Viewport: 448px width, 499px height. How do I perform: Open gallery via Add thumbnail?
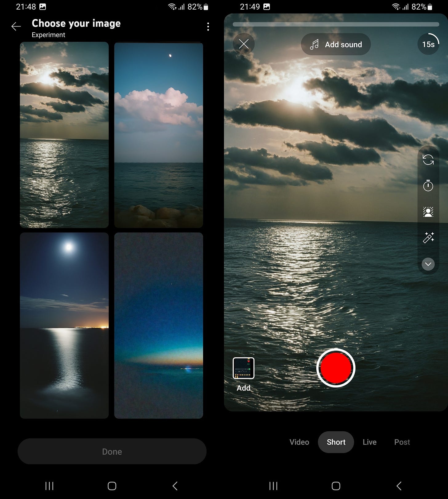(244, 368)
